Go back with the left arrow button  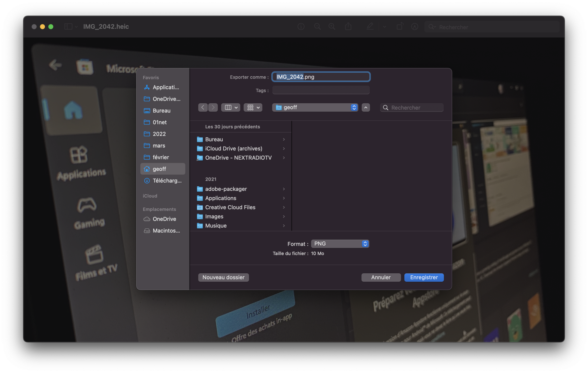pos(203,108)
